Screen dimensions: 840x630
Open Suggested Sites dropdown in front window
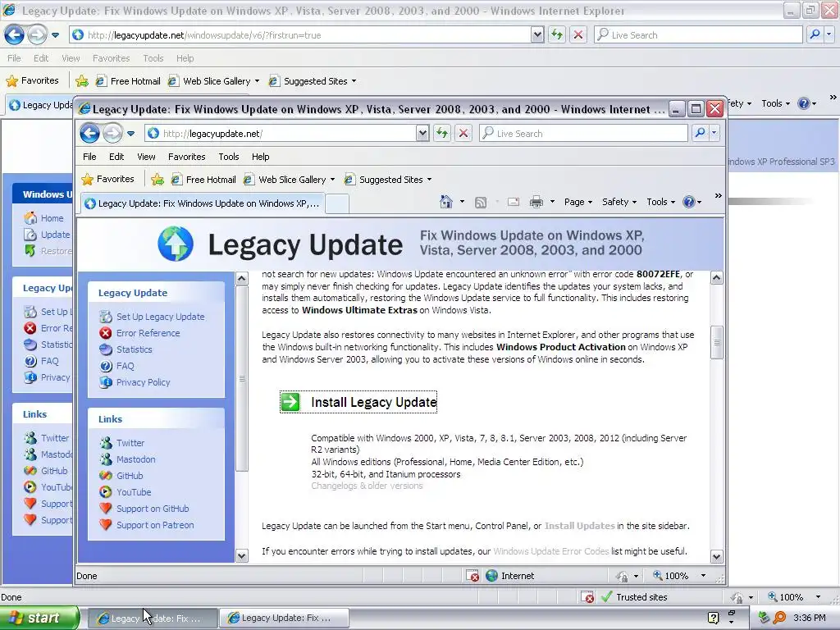pos(429,180)
